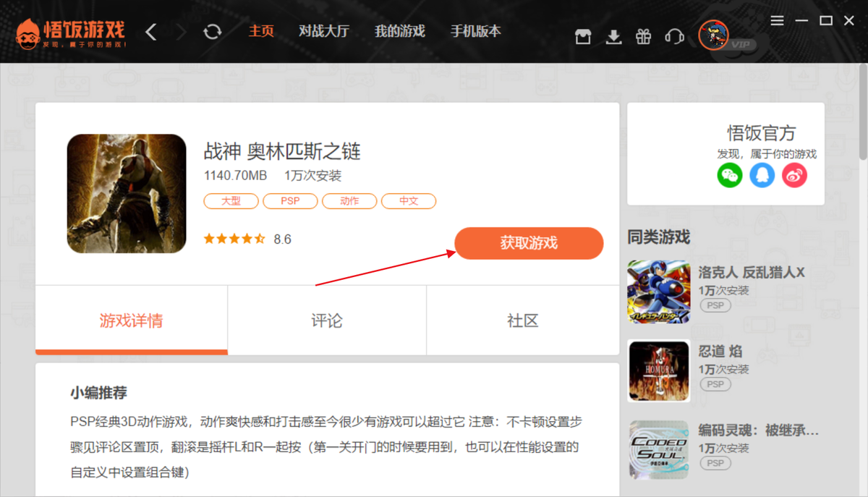
Task: Open the gift box icon
Action: pos(644,37)
